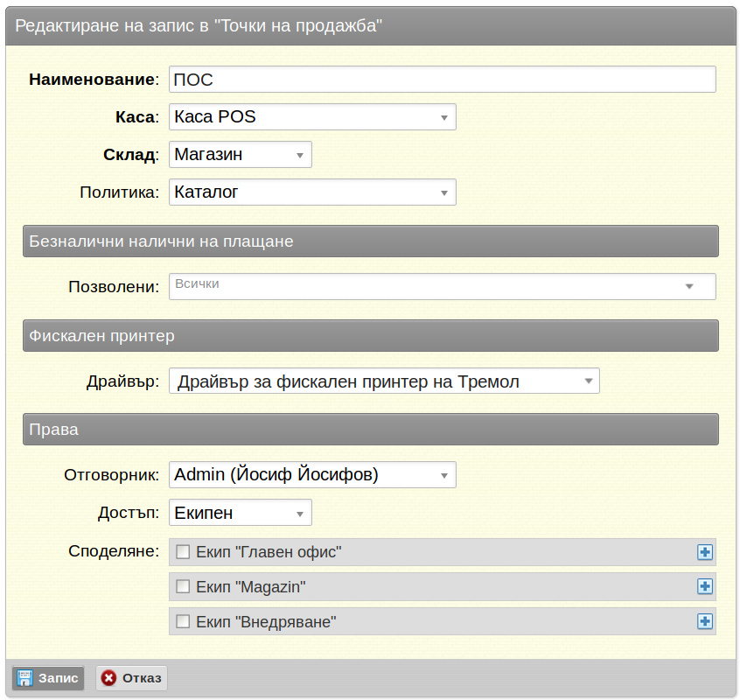The image size is (740, 700).
Task: Click the Фискален принтер section header
Action: tap(371, 336)
